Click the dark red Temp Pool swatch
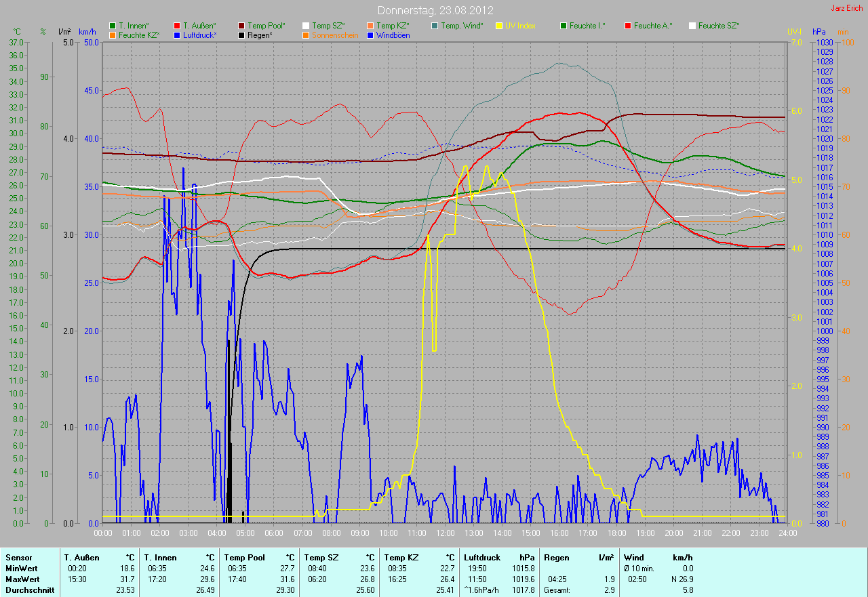The width and height of the screenshot is (868, 597). (241, 26)
